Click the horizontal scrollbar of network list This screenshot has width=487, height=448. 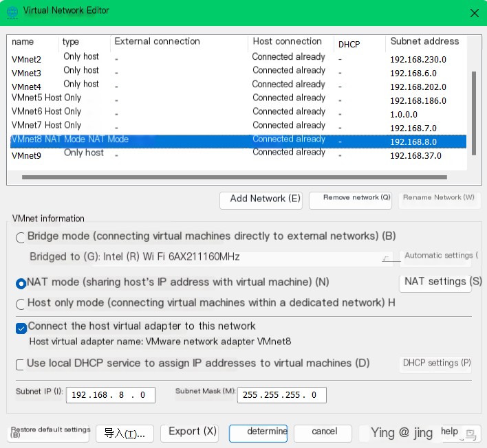235,177
